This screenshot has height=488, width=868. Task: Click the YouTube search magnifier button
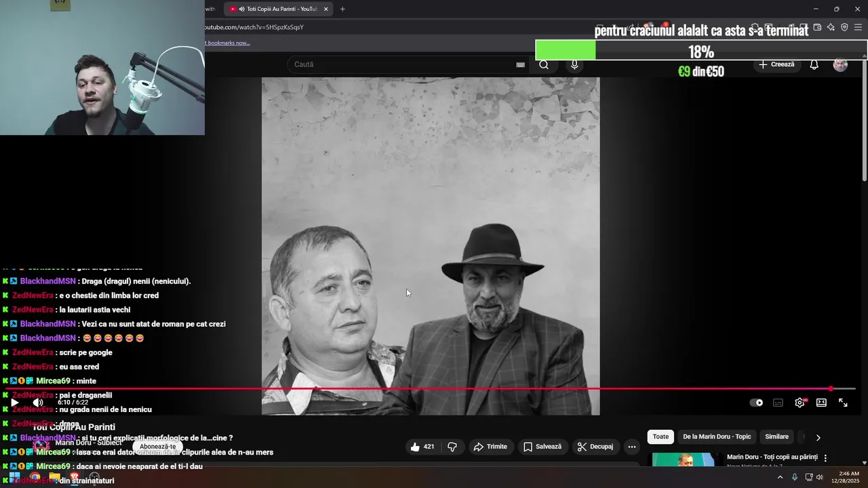(544, 64)
